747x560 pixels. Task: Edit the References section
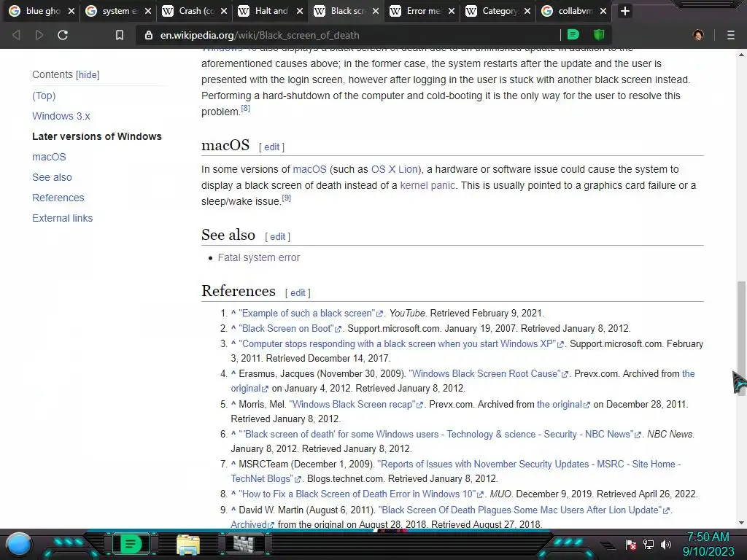click(x=298, y=293)
